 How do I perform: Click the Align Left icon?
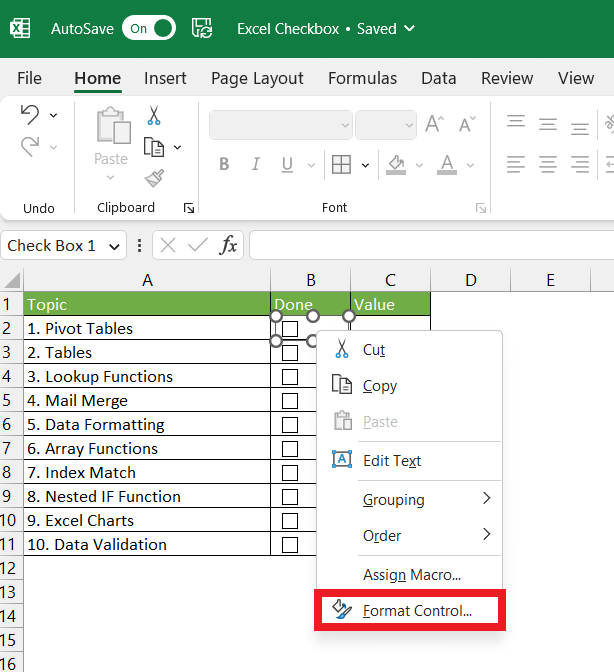(x=516, y=165)
